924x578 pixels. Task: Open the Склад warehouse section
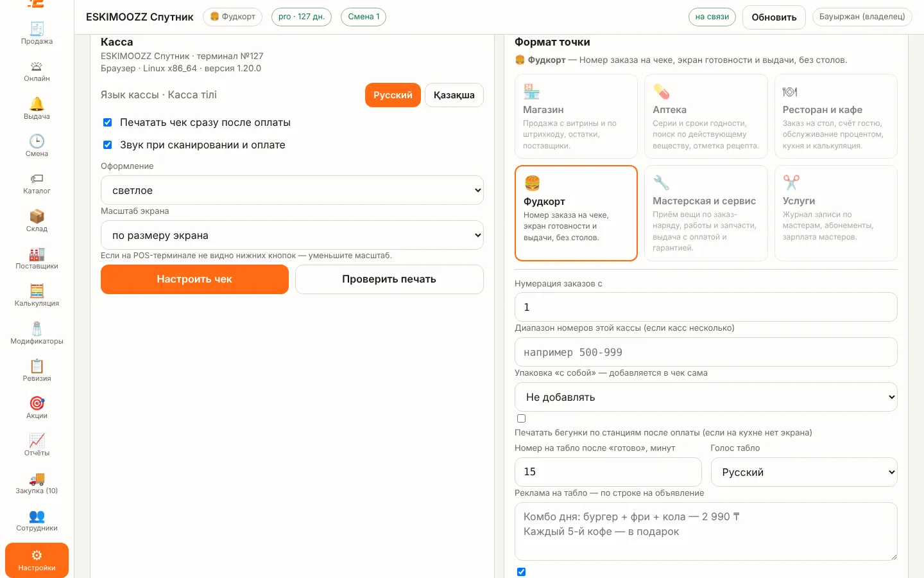click(37, 221)
